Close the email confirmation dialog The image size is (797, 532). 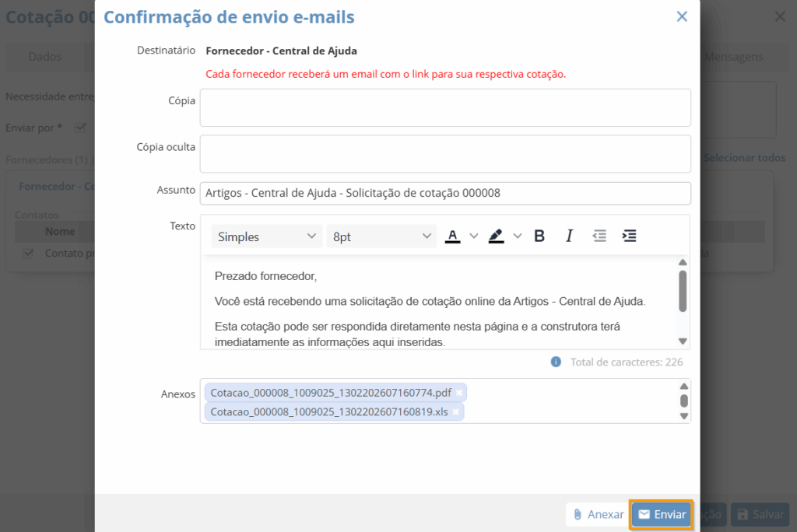click(x=682, y=16)
